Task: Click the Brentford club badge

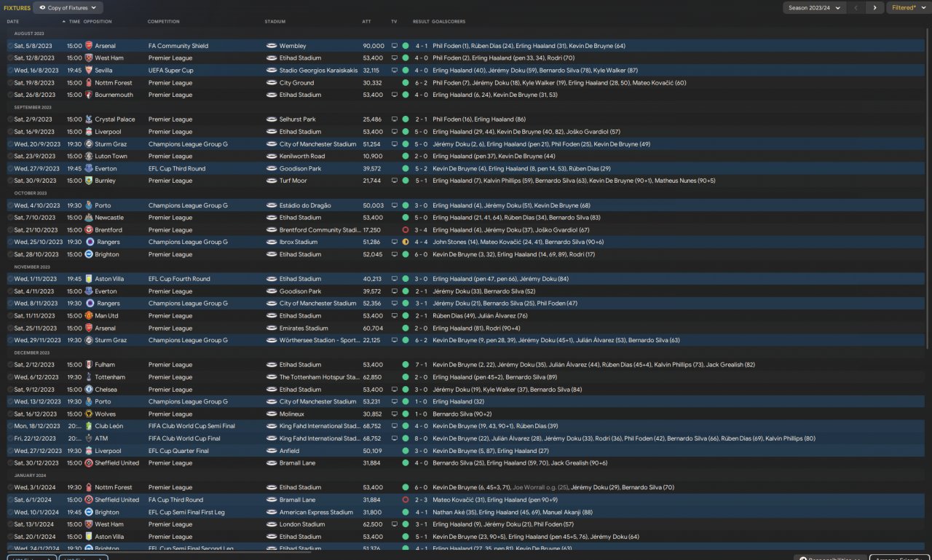Action: point(90,230)
